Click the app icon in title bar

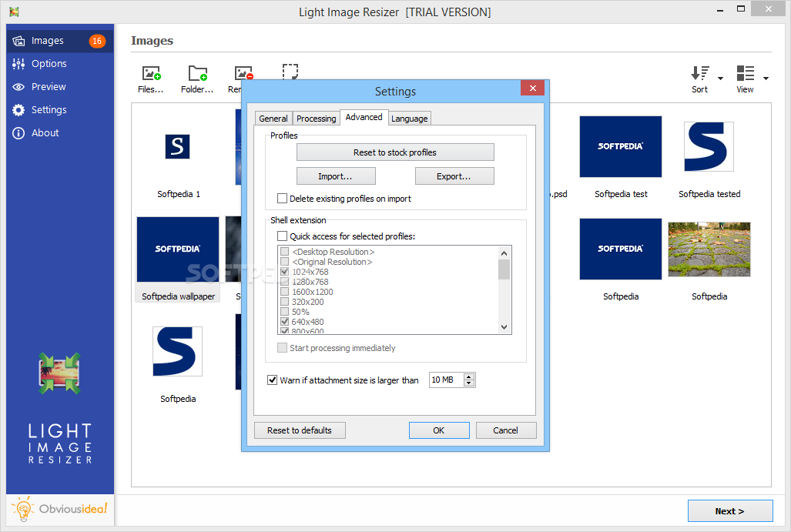pos(14,12)
